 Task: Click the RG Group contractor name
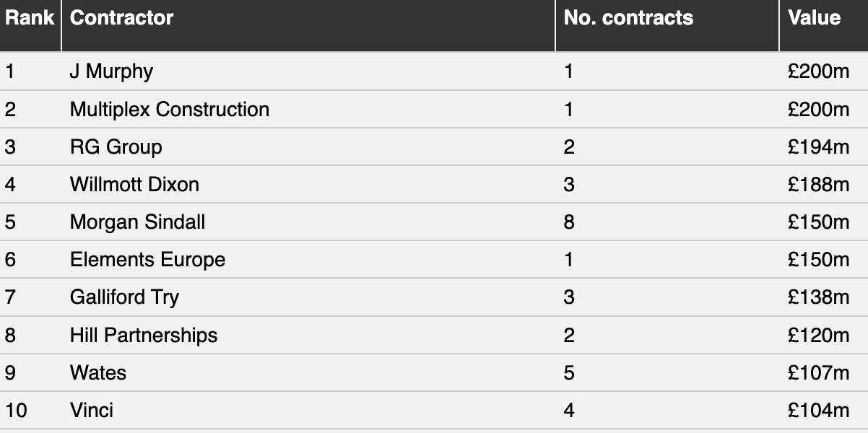pos(116,146)
